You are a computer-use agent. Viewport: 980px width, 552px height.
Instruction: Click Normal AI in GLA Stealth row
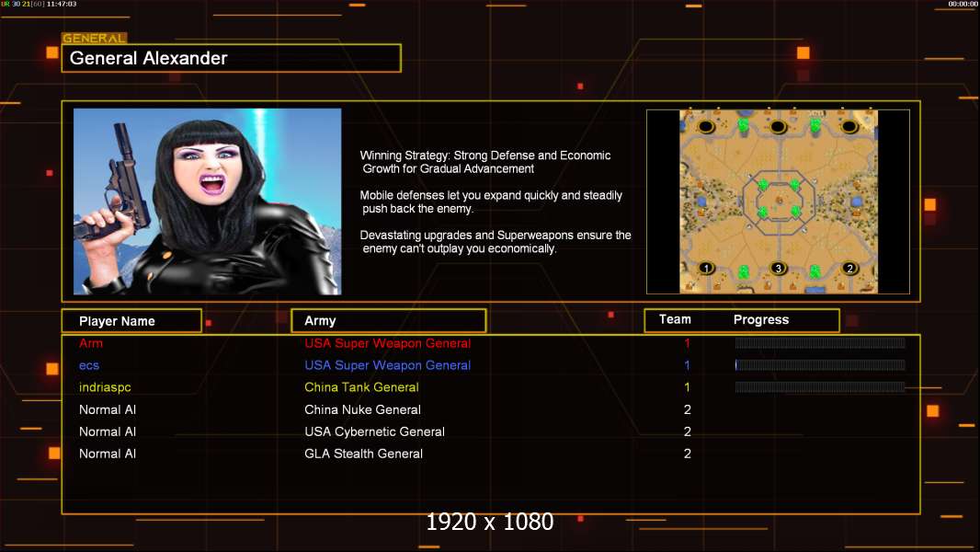(108, 454)
